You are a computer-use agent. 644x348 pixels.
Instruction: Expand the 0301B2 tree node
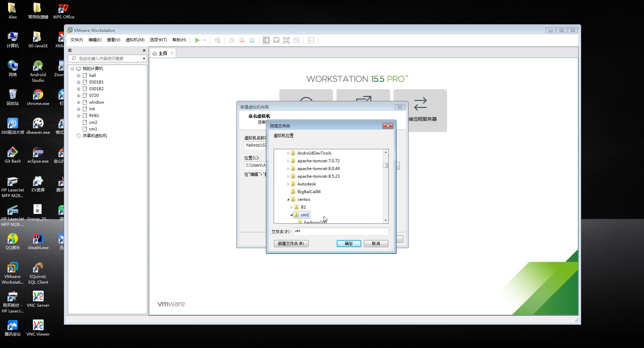pyautogui.click(x=79, y=89)
